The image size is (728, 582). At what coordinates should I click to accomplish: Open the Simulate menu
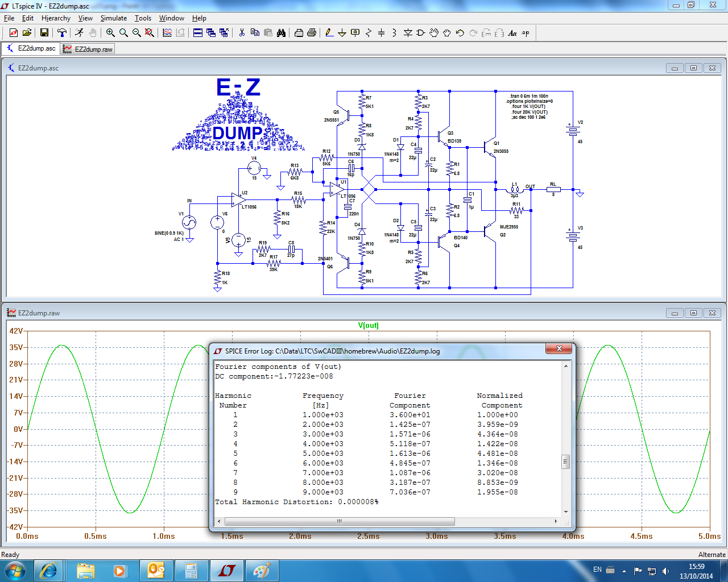[114, 18]
